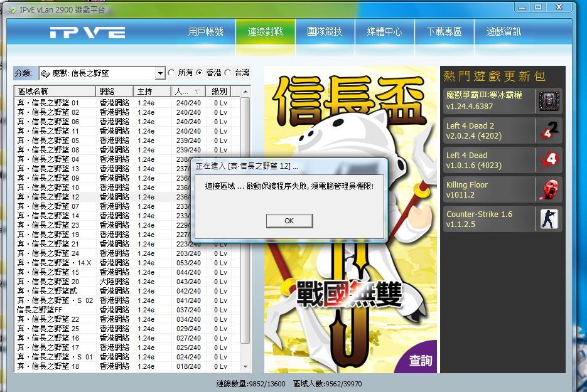This screenshot has height=392, width=587.
Task: Open Counter-Strike 1.6 v1.1.2.5 update entry
Action: [x=502, y=219]
